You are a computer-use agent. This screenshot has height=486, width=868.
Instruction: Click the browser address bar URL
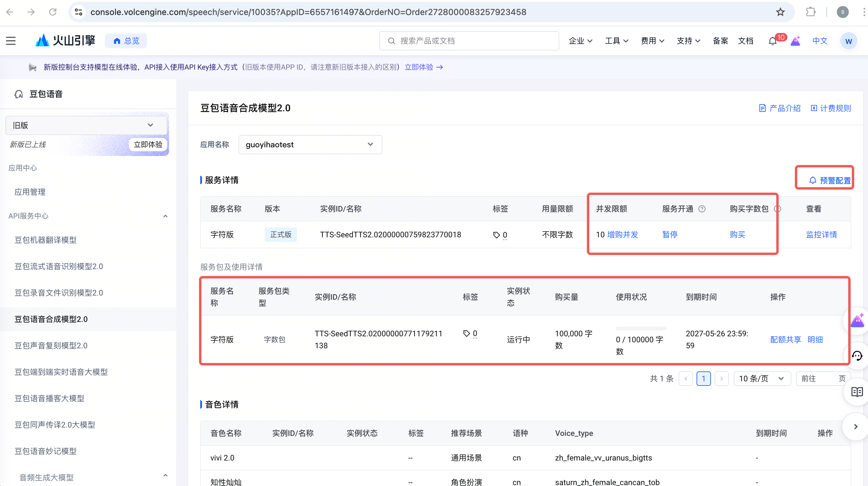pyautogui.click(x=308, y=12)
